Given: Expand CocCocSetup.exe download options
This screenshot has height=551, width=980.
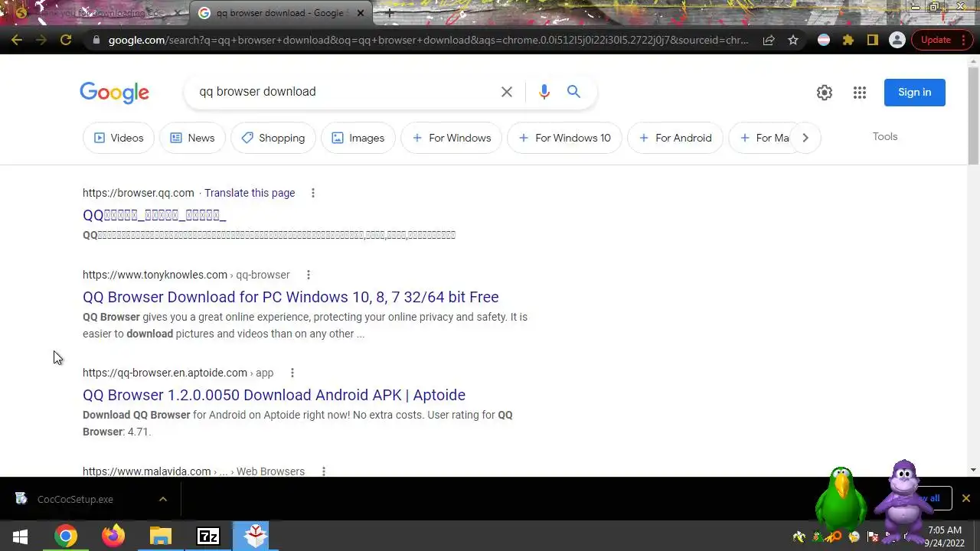Looking at the screenshot, I should [163, 499].
